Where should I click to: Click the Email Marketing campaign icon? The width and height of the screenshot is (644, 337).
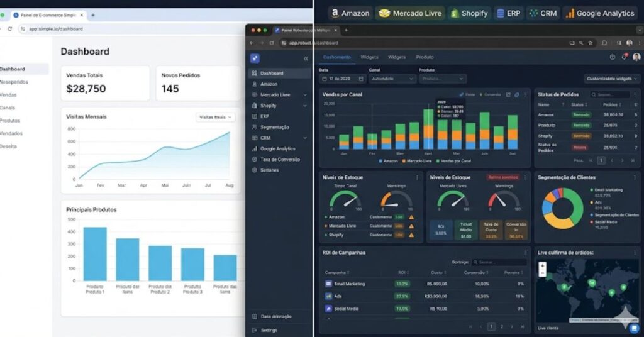pos(328,284)
